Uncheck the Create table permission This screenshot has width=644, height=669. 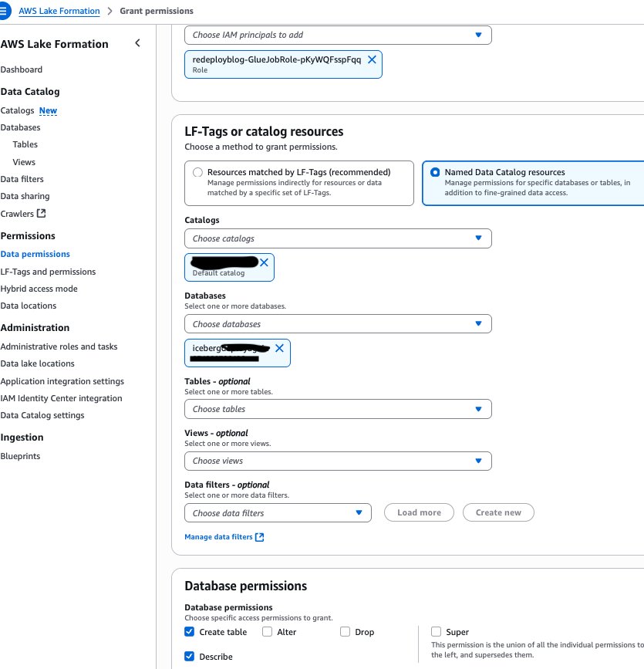click(190, 632)
